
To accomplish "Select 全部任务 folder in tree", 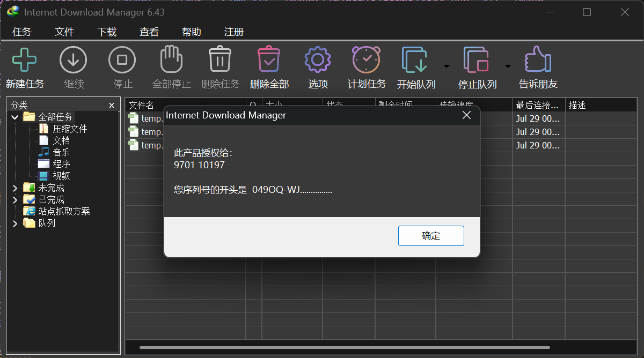I will (x=56, y=117).
